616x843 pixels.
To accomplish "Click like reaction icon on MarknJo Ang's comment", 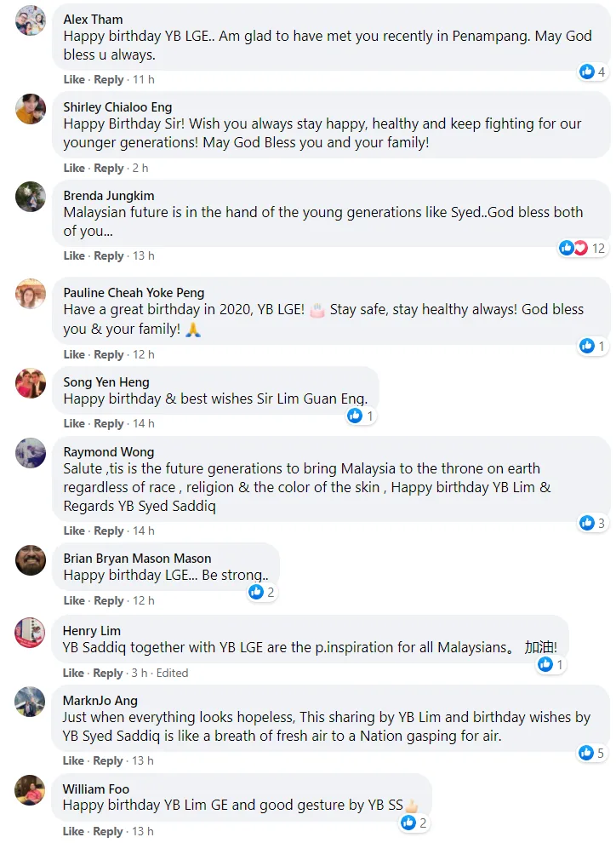I will coord(586,753).
